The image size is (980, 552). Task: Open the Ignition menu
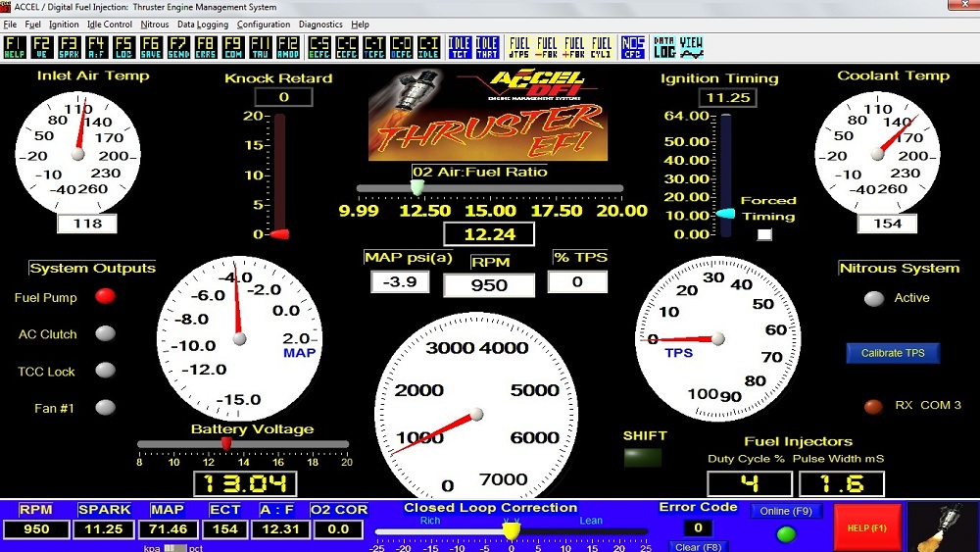click(64, 25)
